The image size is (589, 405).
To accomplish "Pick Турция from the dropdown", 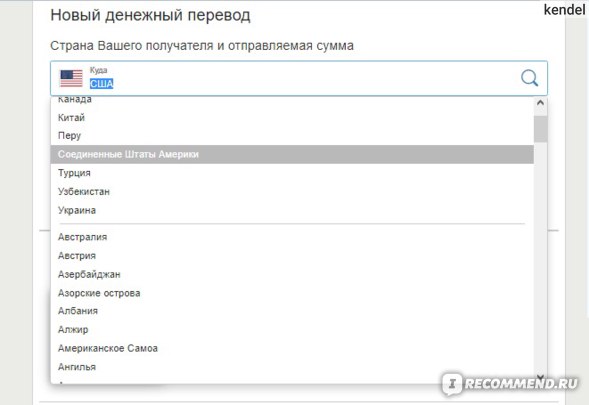I will pyautogui.click(x=292, y=173).
